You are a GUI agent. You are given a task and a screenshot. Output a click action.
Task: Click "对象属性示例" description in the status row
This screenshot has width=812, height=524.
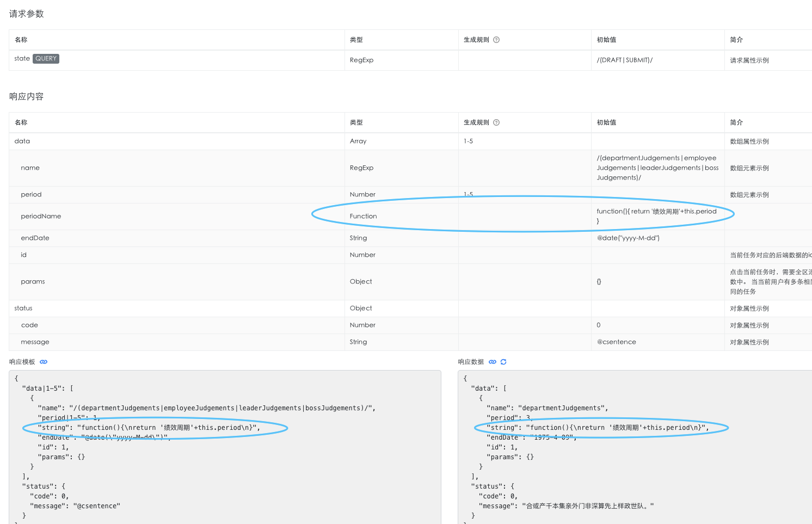pos(749,309)
